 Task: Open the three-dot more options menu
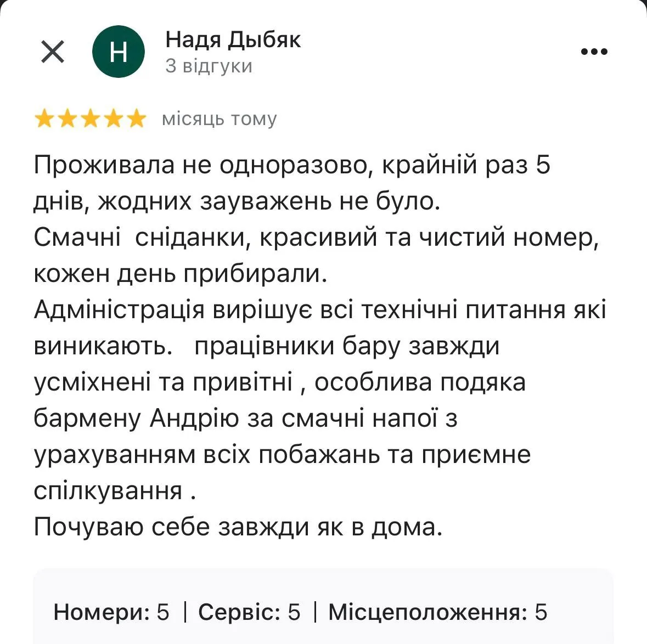coord(594,52)
